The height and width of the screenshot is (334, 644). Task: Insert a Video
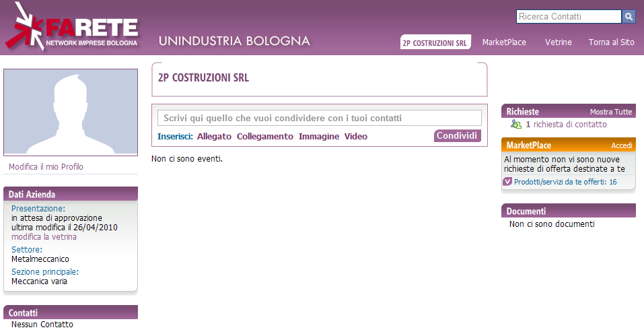356,137
